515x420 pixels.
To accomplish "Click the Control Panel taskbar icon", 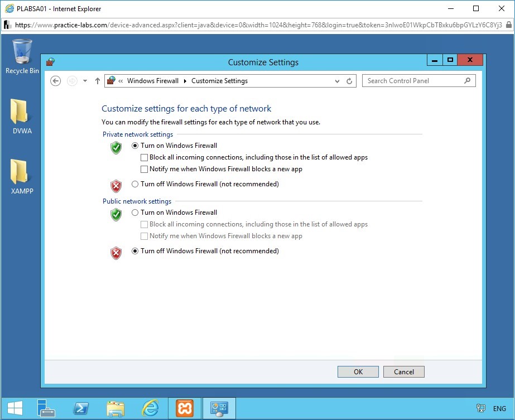I will (x=219, y=408).
